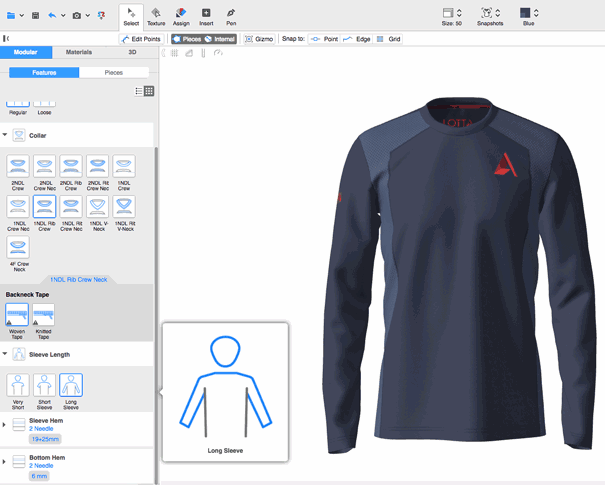The height and width of the screenshot is (485, 605).
Task: Click the undo arrow icon
Action: tap(52, 15)
